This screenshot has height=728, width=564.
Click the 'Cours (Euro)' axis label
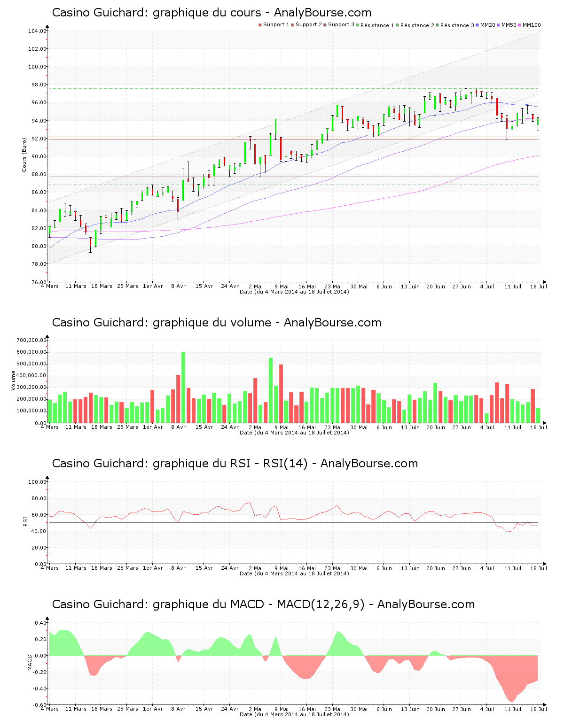click(24, 155)
